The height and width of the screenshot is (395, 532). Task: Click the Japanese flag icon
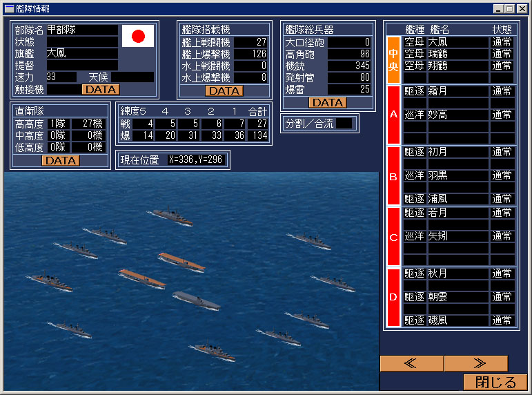[x=138, y=36]
